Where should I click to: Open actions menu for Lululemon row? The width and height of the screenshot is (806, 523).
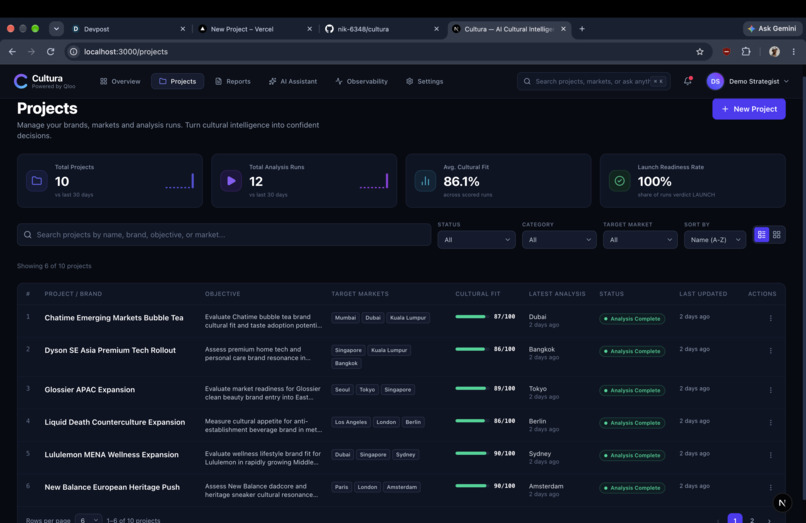pos(771,455)
